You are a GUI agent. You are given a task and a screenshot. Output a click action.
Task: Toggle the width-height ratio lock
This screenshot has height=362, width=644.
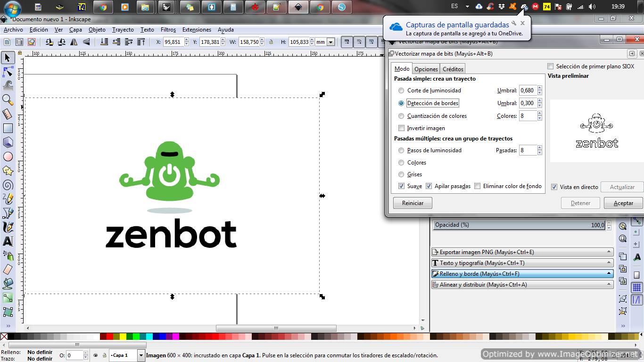[x=271, y=42]
